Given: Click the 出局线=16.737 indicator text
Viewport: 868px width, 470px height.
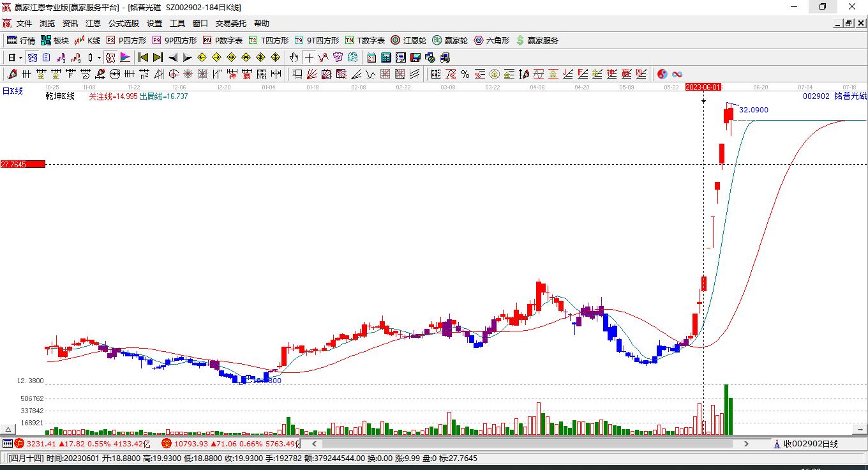Looking at the screenshot, I should (163, 96).
